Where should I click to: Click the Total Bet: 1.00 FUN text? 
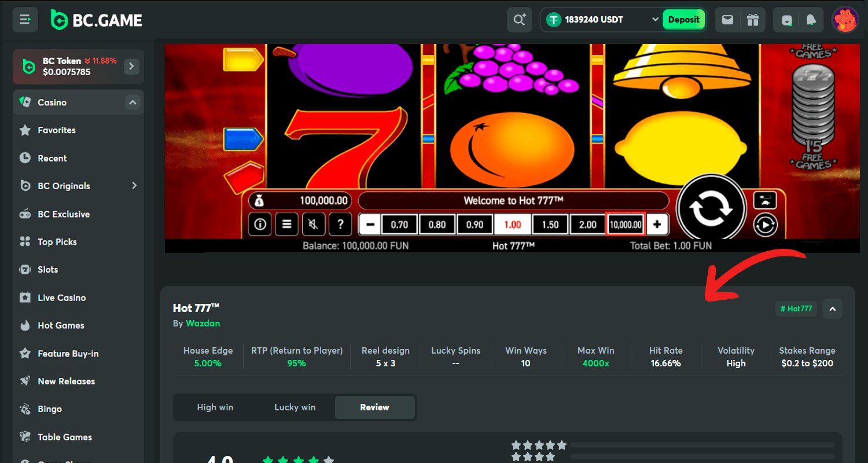(x=671, y=246)
